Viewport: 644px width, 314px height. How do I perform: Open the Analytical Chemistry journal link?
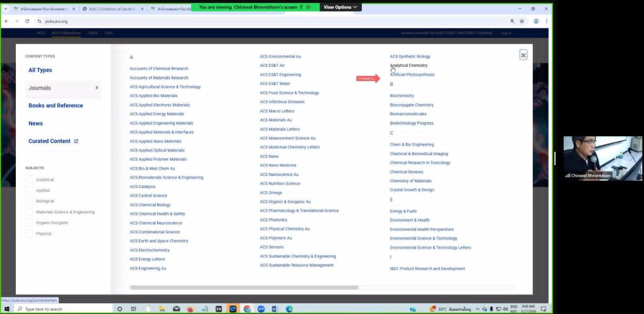pyautogui.click(x=408, y=66)
